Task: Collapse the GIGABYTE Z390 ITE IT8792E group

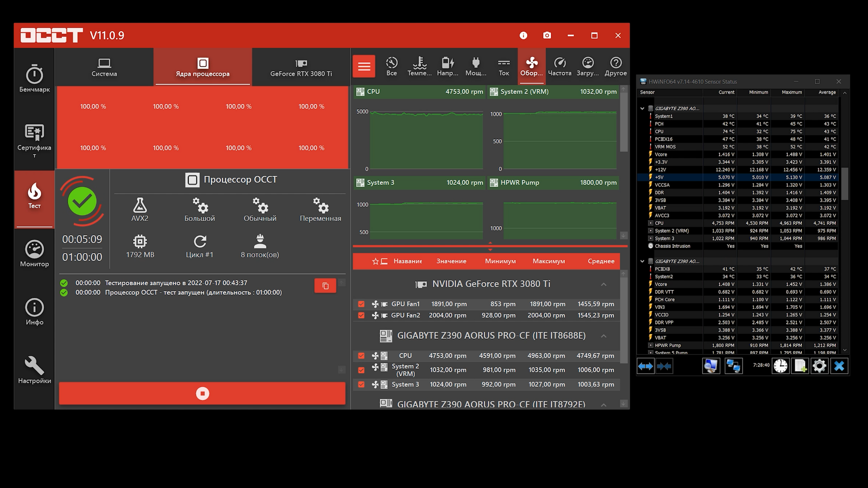Action: point(604,405)
